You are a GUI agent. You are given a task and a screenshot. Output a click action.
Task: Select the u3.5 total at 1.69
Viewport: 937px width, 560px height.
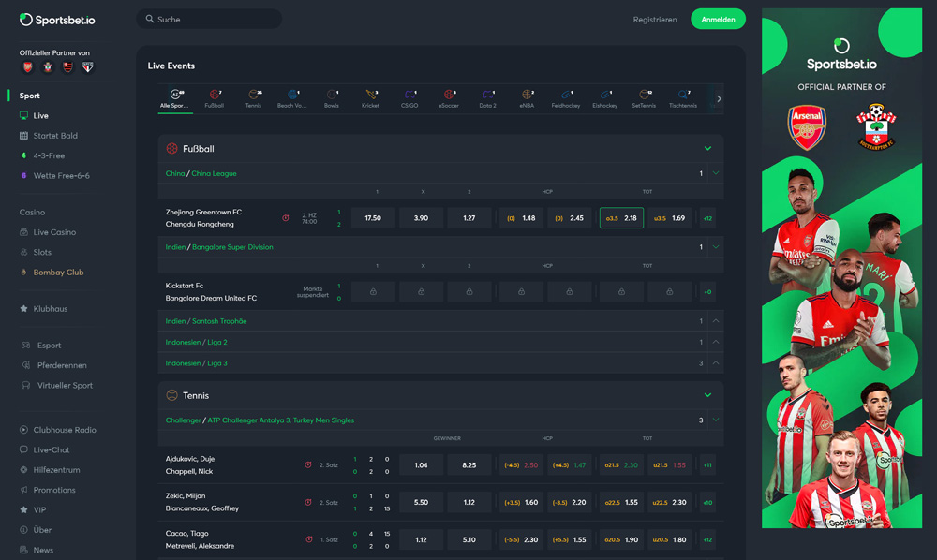point(669,218)
